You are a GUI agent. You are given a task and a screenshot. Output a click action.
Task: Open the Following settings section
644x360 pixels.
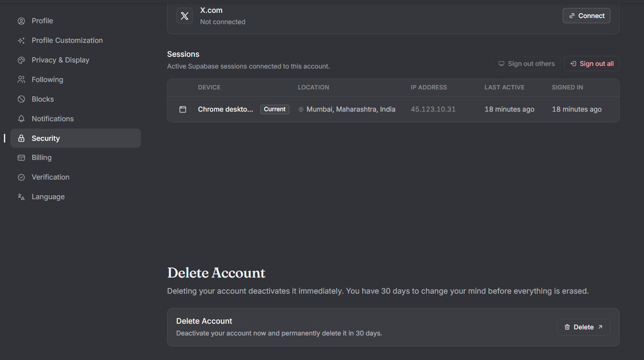pos(75,80)
